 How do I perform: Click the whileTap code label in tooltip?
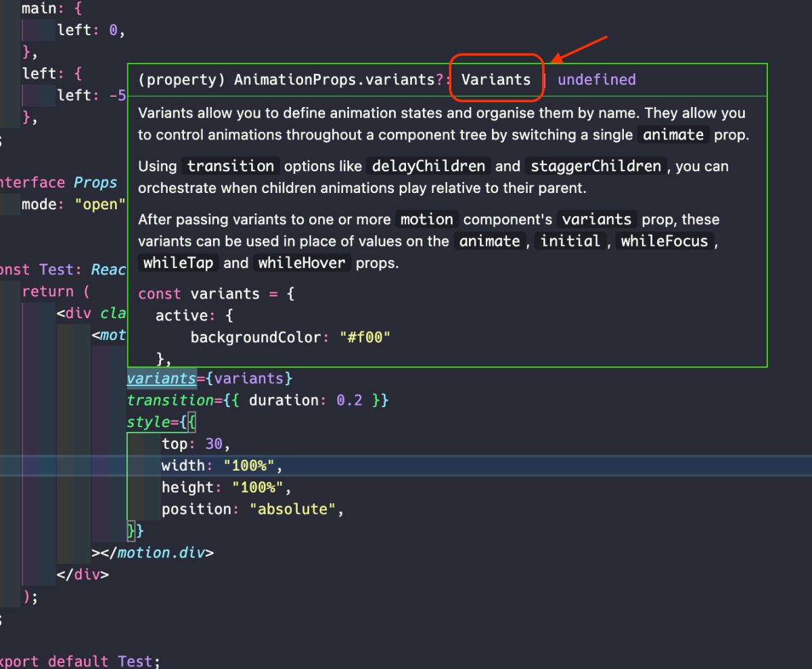point(179,263)
